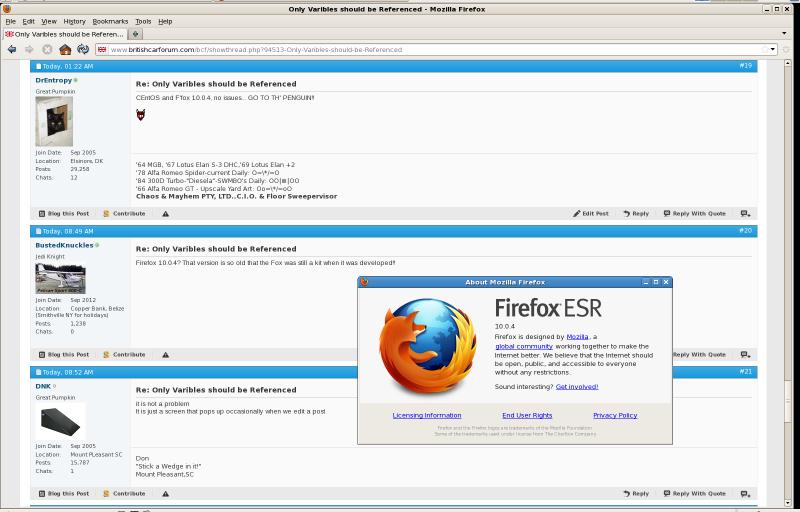Click report warning icon in DrEntropy's post
The image size is (800, 512).
(x=166, y=214)
